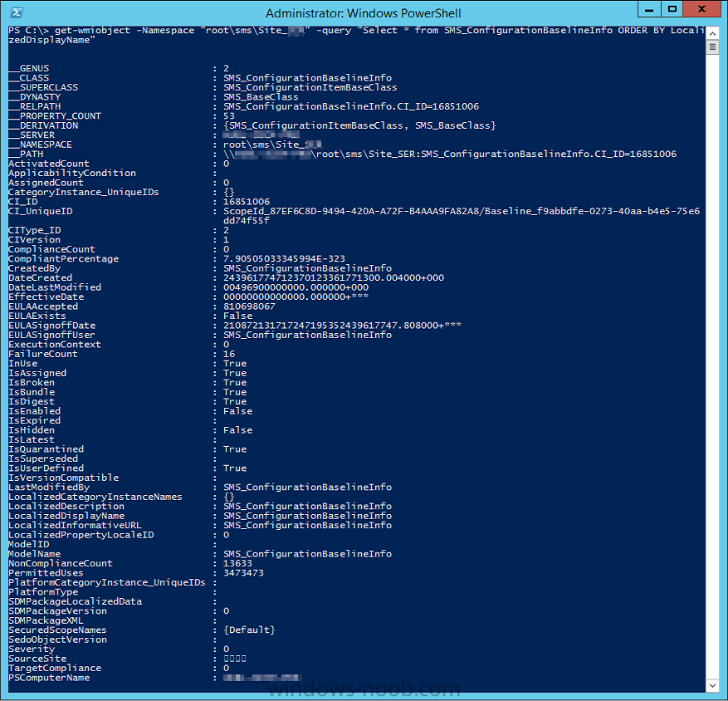Image resolution: width=728 pixels, height=701 pixels.
Task: Click the CompliantPercentage value
Action: pos(284,259)
